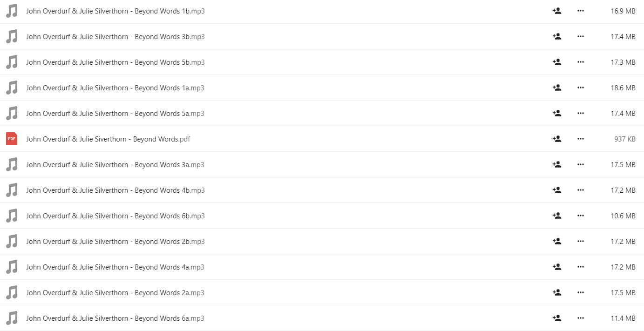
Task: Open the Beyond Words.pdf file name
Action: click(108, 139)
